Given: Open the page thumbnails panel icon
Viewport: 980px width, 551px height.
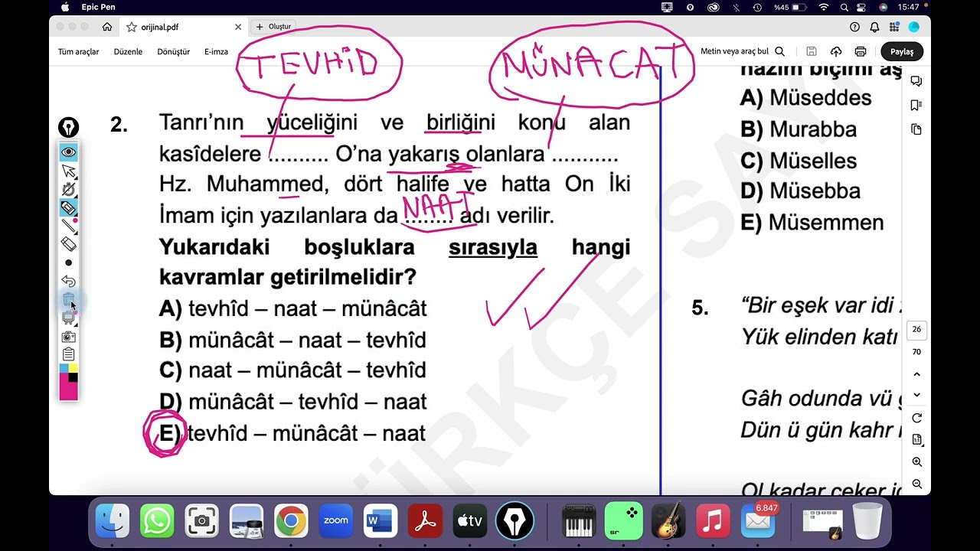Looking at the screenshot, I should pyautogui.click(x=916, y=129).
